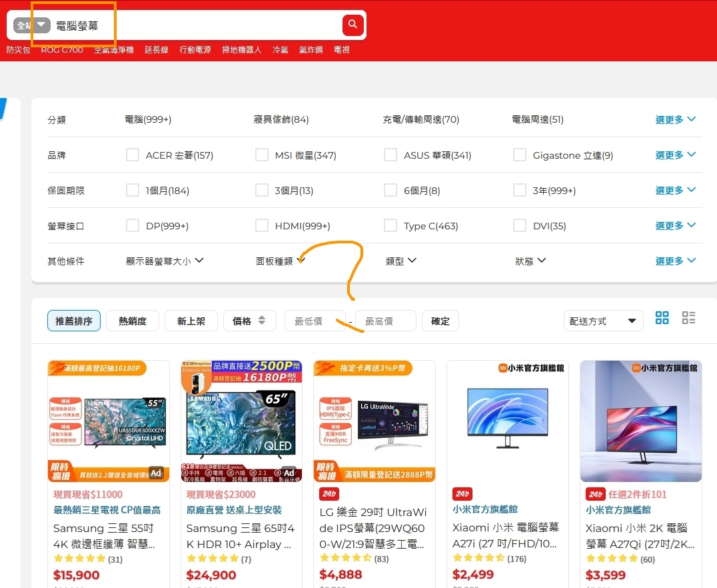Check the Gigastone 立達 brand checkbox
Image resolution: width=717 pixels, height=588 pixels.
(520, 155)
